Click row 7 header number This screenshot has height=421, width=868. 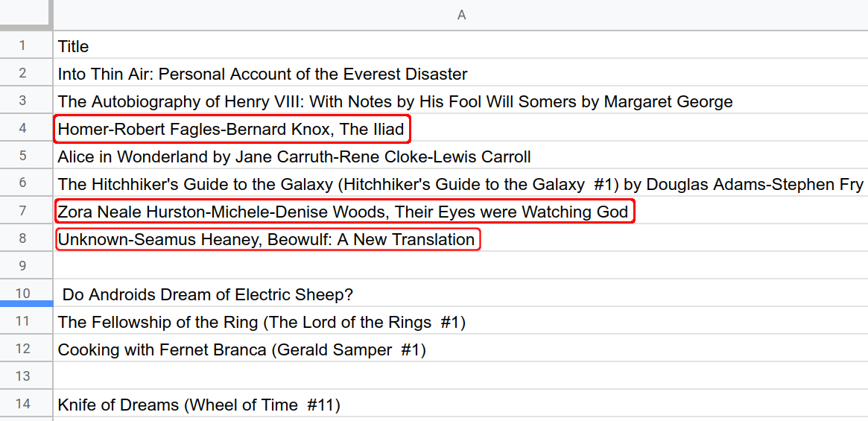point(23,211)
